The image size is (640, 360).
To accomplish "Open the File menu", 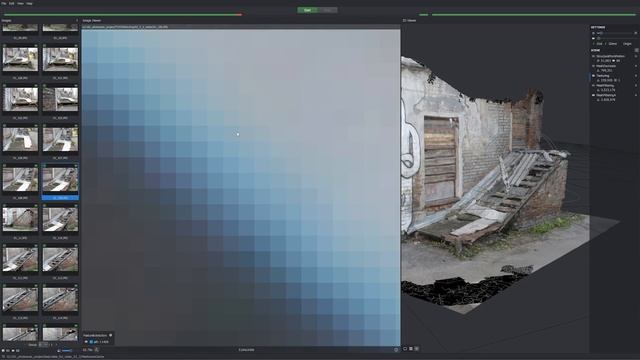I will pos(4,3).
